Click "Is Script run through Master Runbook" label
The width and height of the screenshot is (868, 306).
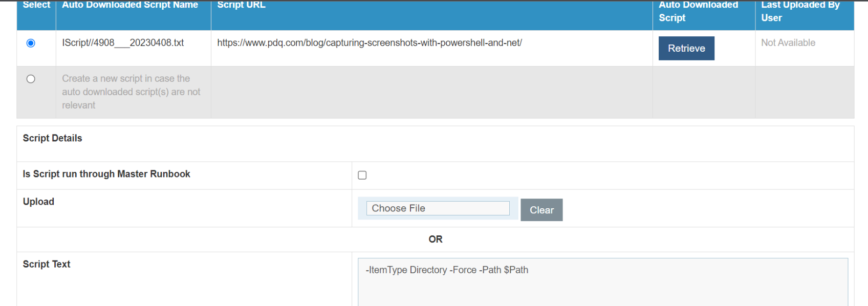click(x=106, y=174)
